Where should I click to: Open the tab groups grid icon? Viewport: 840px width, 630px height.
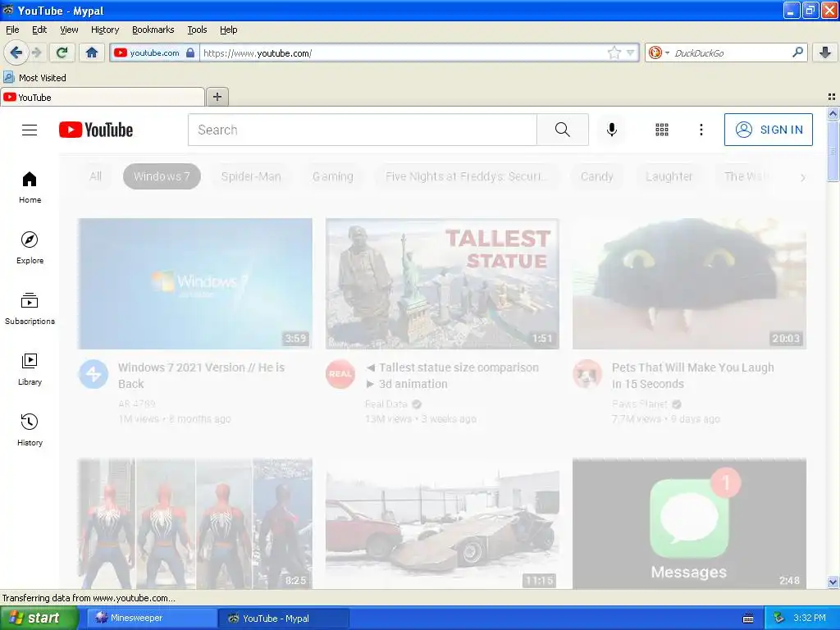pos(832,97)
